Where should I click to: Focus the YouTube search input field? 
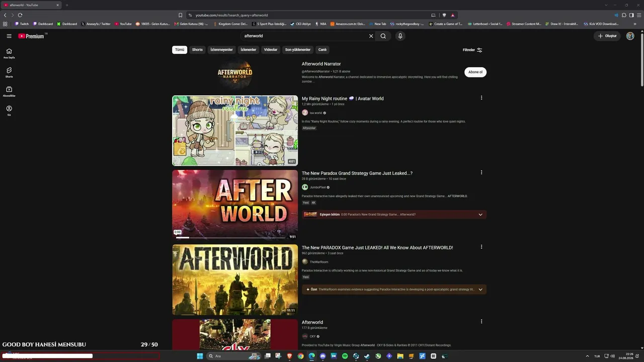pyautogui.click(x=304, y=36)
